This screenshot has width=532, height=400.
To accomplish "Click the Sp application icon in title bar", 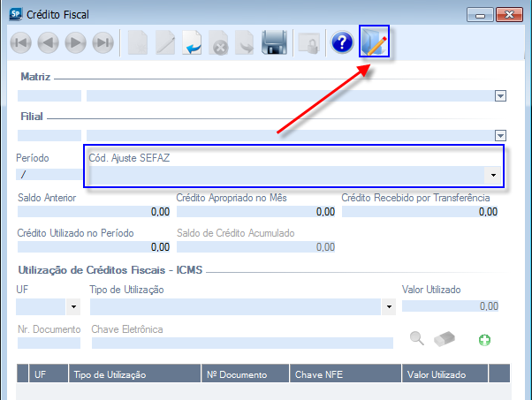I will pos(16,14).
